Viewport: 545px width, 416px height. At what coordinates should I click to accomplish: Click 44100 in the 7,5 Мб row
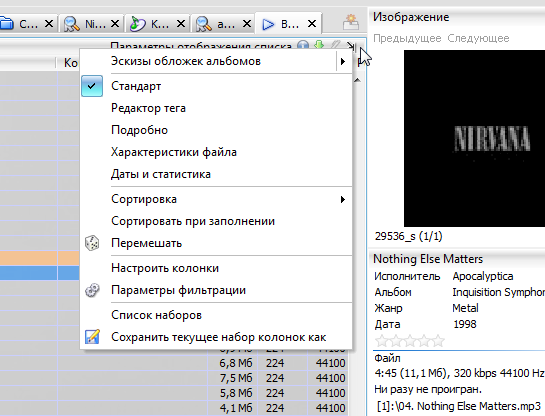331,378
